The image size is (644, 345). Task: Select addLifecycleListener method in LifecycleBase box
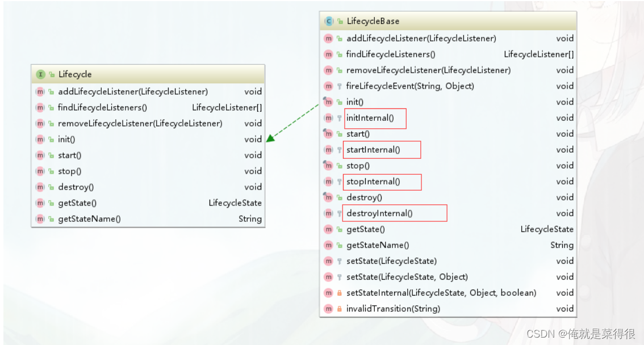pyautogui.click(x=421, y=39)
